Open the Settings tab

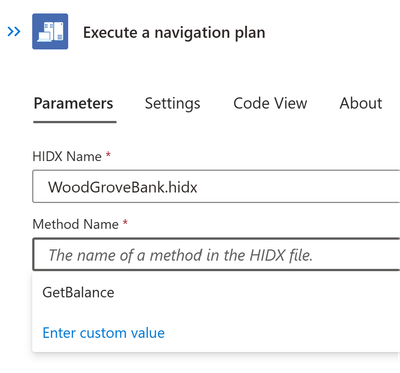(172, 104)
